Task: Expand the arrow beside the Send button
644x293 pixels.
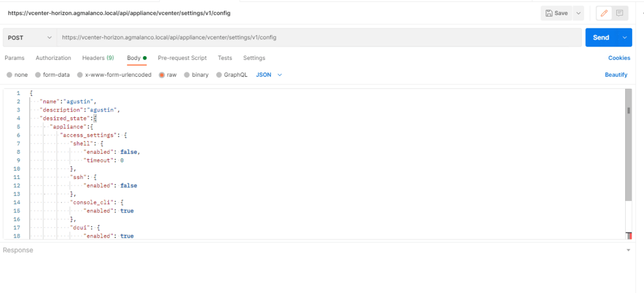Action: [x=624, y=38]
